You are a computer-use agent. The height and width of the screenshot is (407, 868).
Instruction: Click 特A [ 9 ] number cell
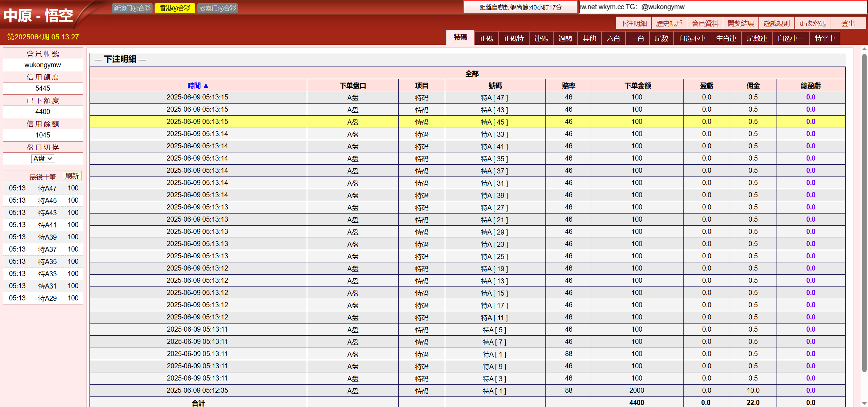tap(495, 366)
